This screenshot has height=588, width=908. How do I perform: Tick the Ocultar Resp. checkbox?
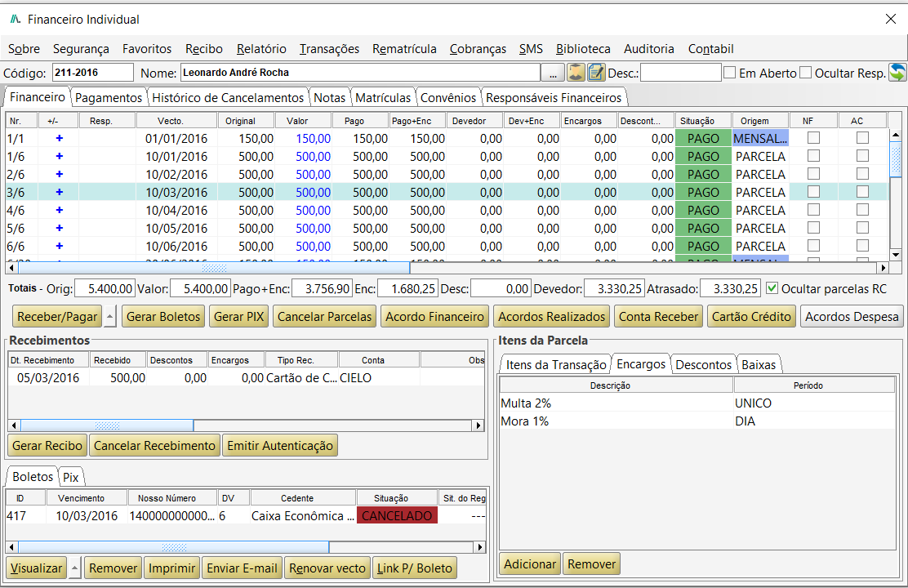click(805, 73)
